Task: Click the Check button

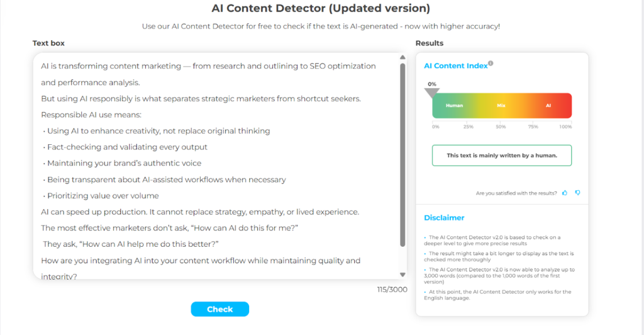Action: pyautogui.click(x=219, y=309)
